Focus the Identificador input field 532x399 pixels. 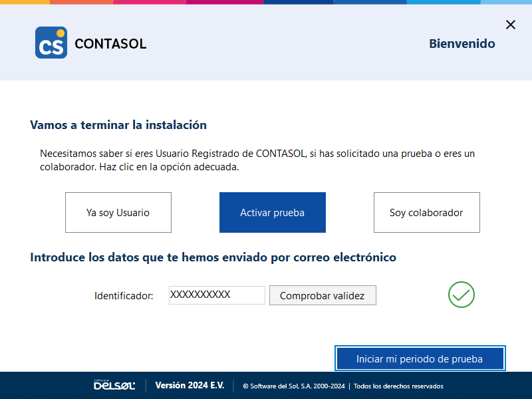[217, 295]
